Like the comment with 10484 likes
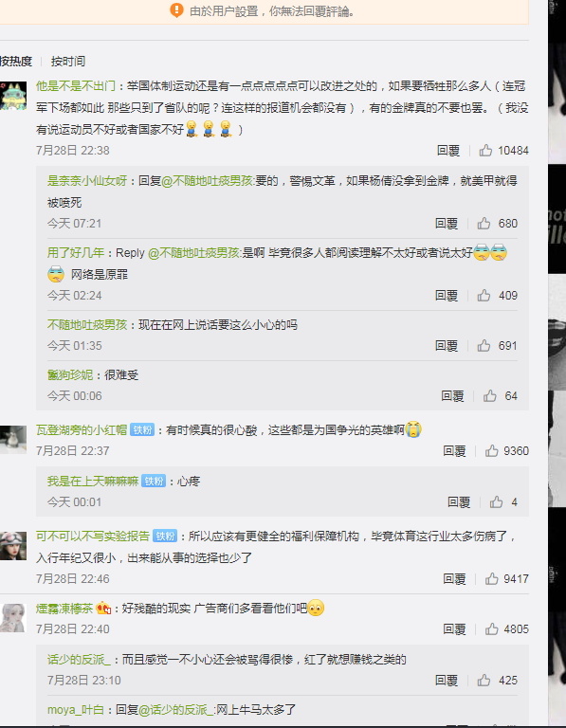 pos(485,150)
